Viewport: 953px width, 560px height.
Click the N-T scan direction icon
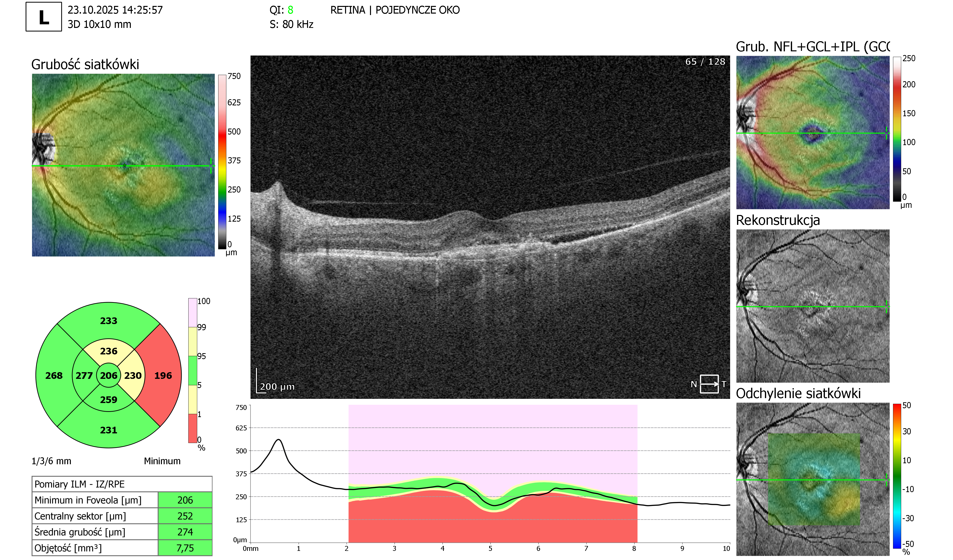click(709, 384)
